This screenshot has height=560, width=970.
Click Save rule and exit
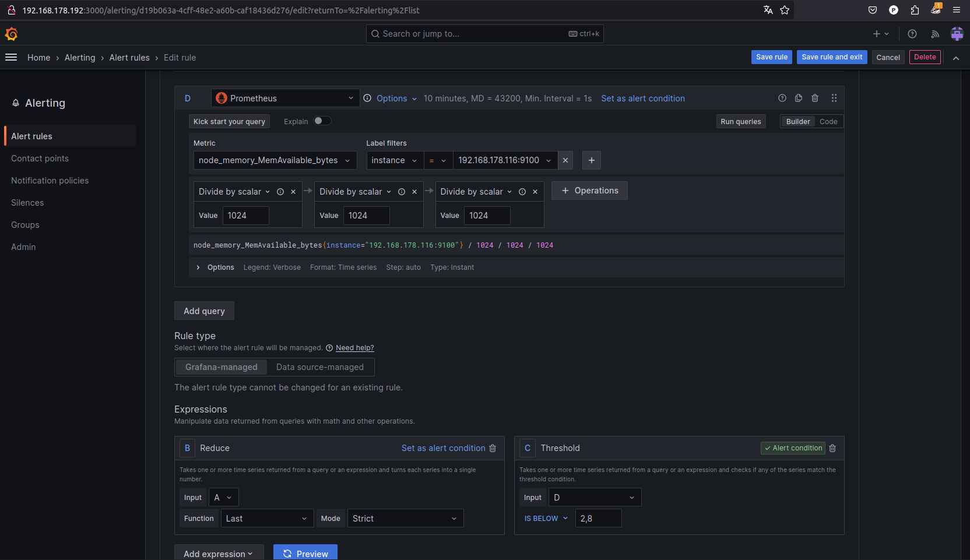click(x=832, y=57)
